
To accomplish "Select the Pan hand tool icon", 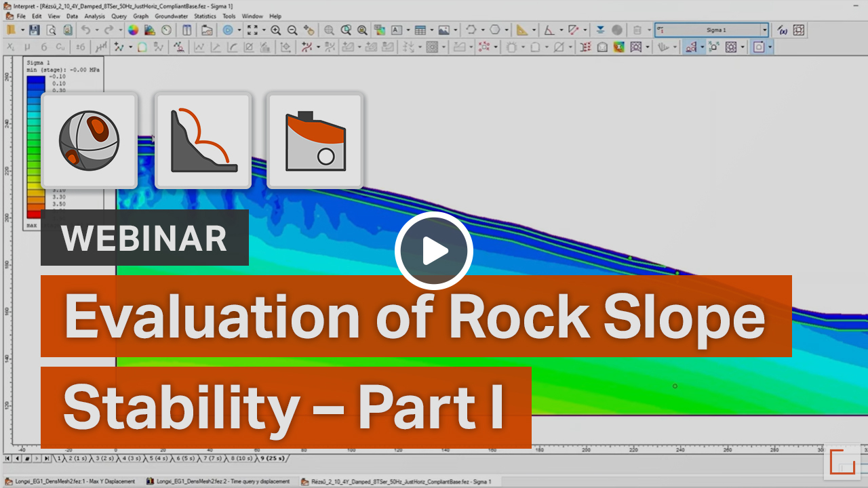I will pos(309,30).
